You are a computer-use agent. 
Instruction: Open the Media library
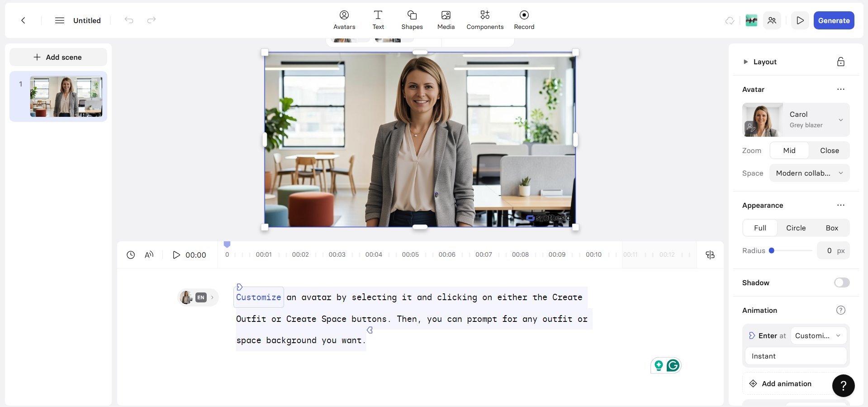pyautogui.click(x=446, y=20)
